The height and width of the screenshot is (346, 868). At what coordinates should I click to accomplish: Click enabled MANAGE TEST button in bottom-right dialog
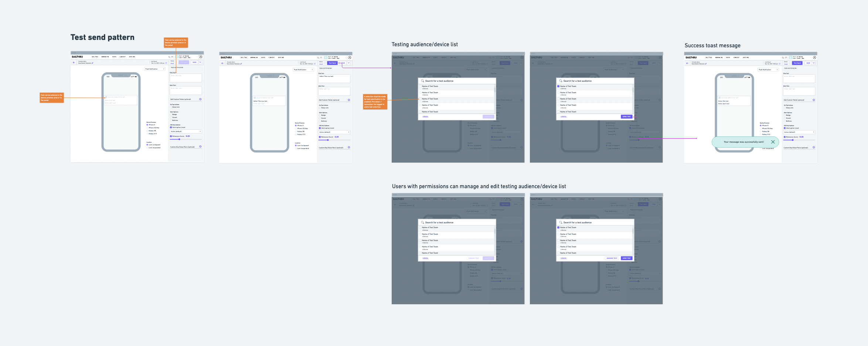click(x=612, y=258)
